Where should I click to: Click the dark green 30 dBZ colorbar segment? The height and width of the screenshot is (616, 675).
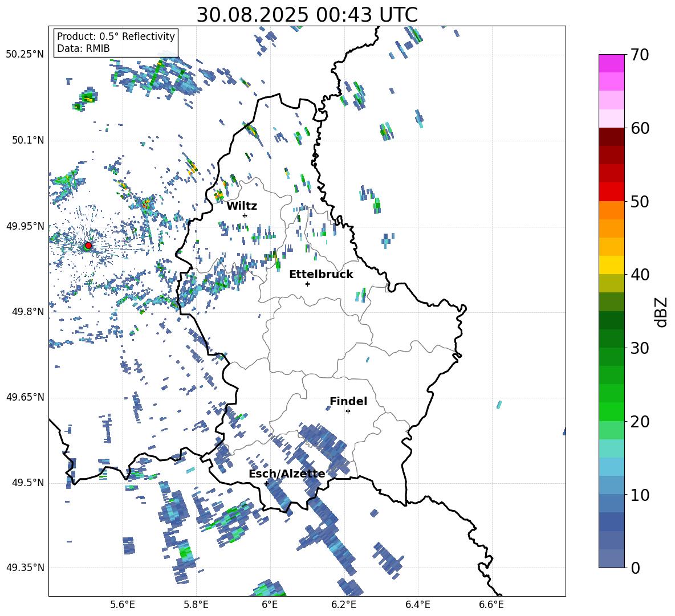coord(611,338)
